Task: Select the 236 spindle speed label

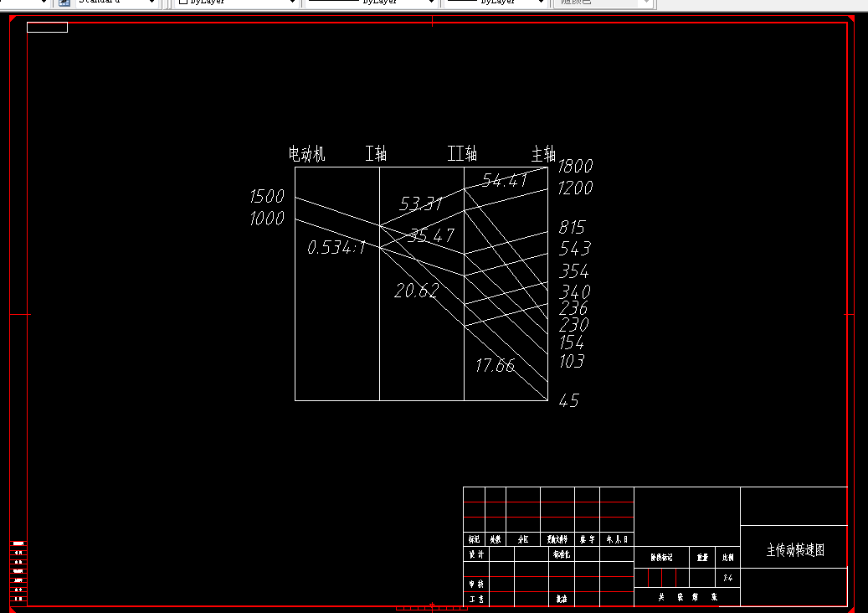Action: 573,308
